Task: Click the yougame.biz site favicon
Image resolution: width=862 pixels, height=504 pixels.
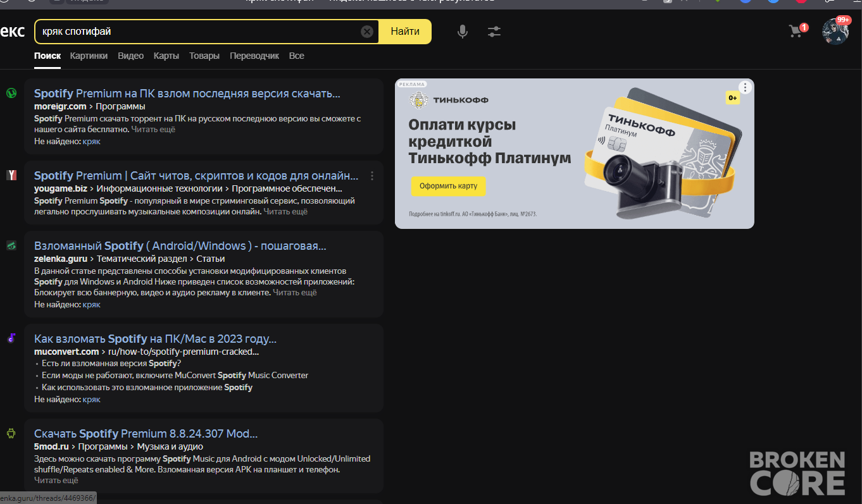Action: tap(11, 175)
